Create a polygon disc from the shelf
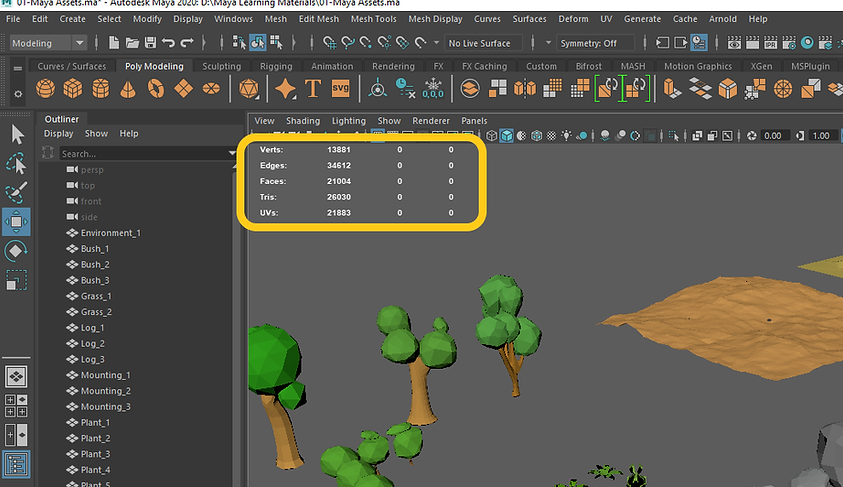The height and width of the screenshot is (487, 843). pyautogui.click(x=211, y=88)
